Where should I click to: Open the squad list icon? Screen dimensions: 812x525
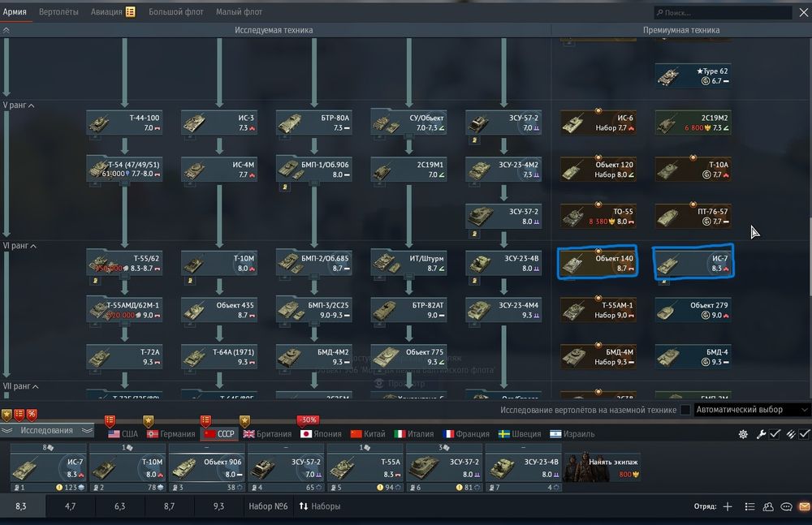point(749,506)
